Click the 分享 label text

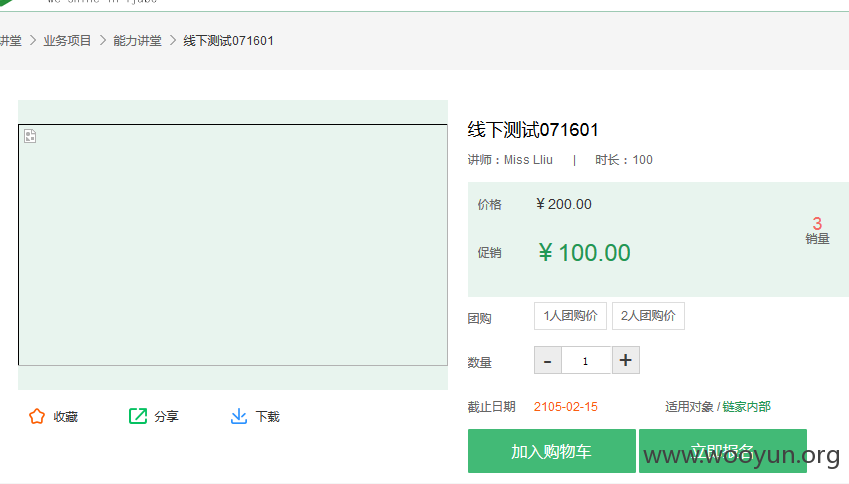(166, 416)
